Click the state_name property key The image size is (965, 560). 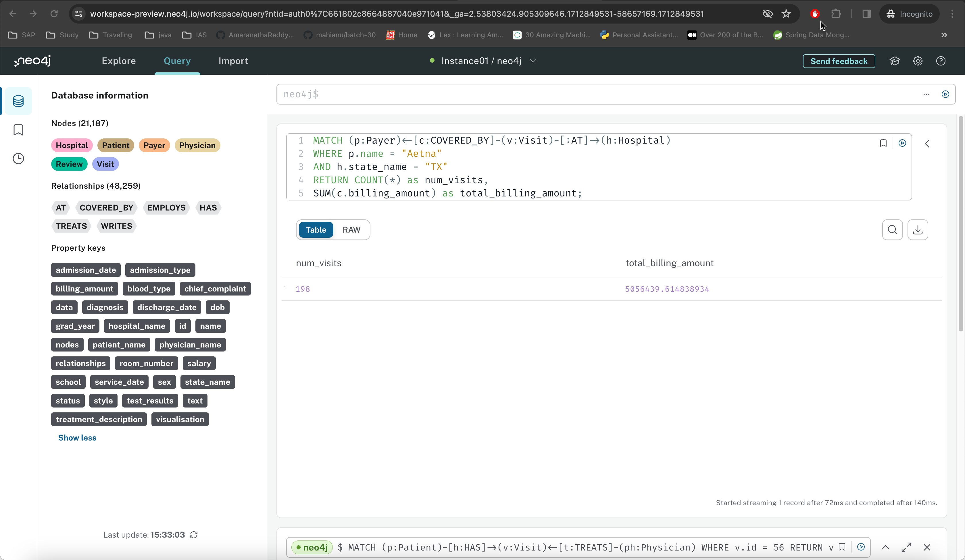207,382
